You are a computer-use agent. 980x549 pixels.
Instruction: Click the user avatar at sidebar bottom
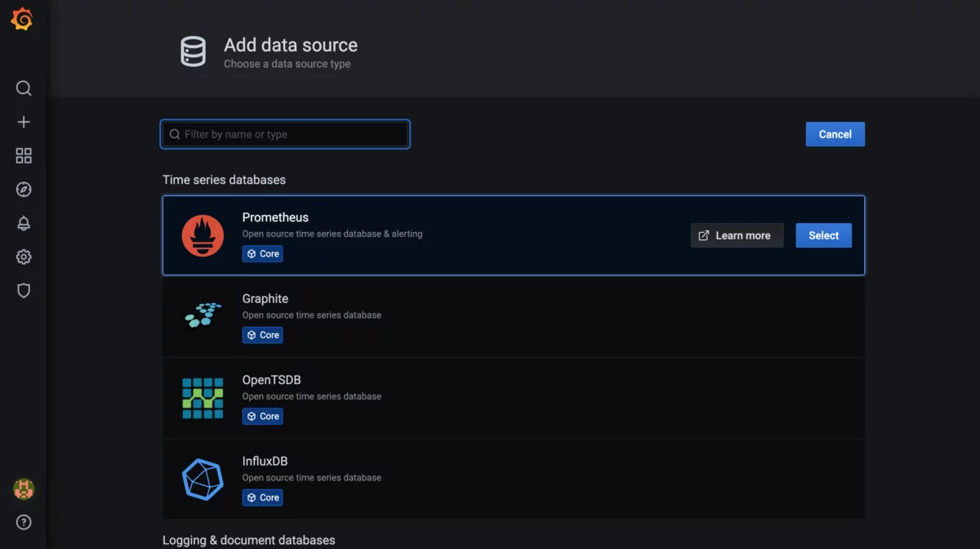point(24,489)
